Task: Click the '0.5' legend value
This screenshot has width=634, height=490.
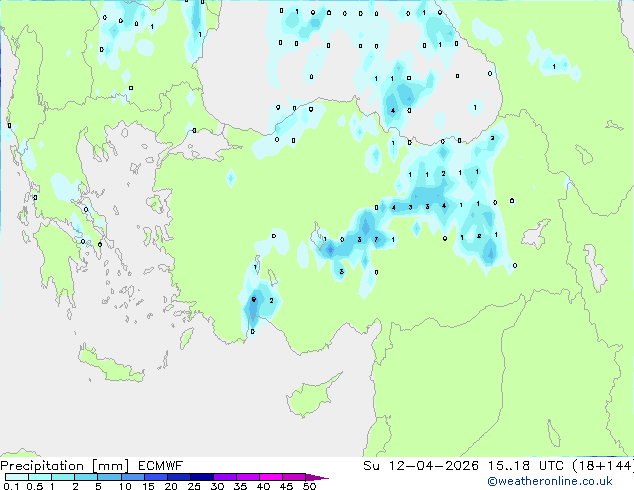Action: (x=34, y=486)
